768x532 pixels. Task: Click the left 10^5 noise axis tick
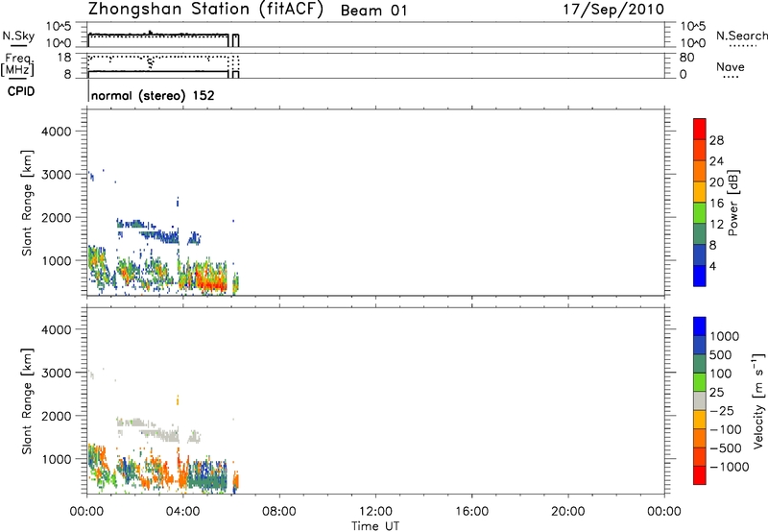click(x=59, y=27)
